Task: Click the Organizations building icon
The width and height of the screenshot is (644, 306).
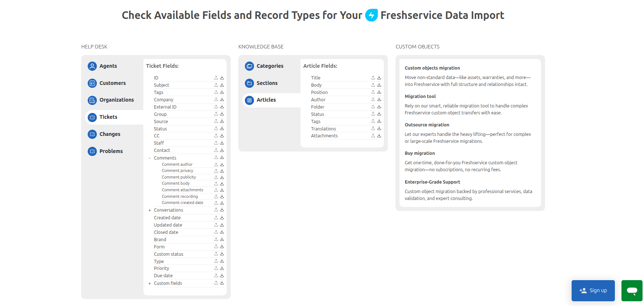Action: [x=92, y=100]
